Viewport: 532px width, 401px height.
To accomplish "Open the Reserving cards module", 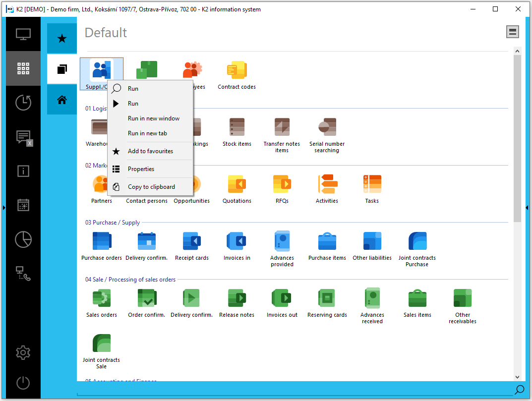I will click(x=327, y=303).
